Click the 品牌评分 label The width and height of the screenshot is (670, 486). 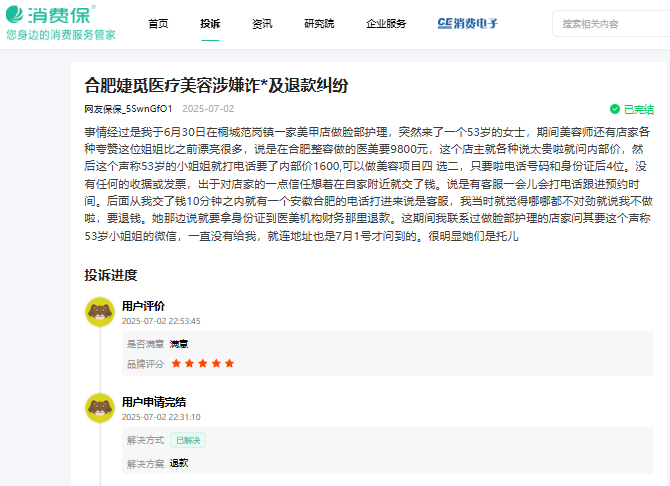click(145, 364)
